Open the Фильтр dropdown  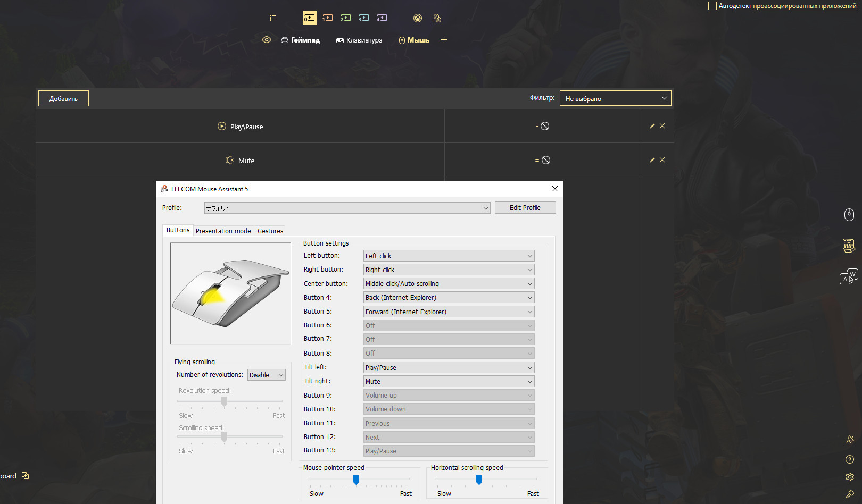pos(616,98)
